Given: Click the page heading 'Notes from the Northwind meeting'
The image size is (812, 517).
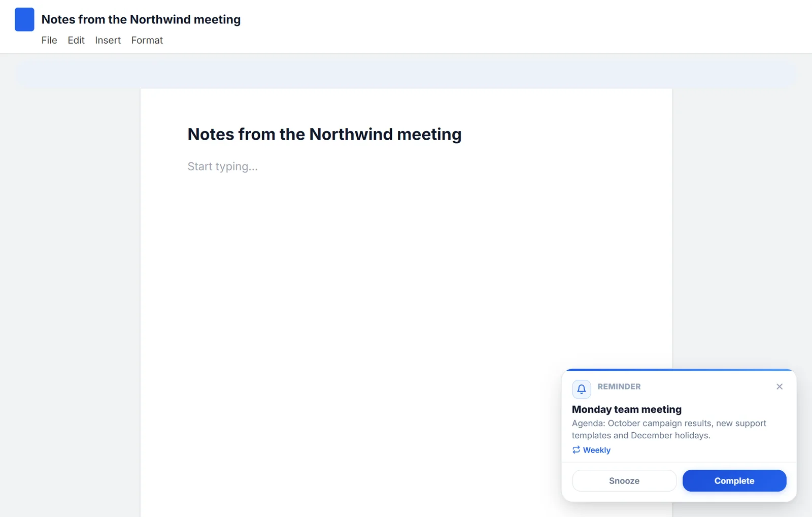Looking at the screenshot, I should click(324, 134).
